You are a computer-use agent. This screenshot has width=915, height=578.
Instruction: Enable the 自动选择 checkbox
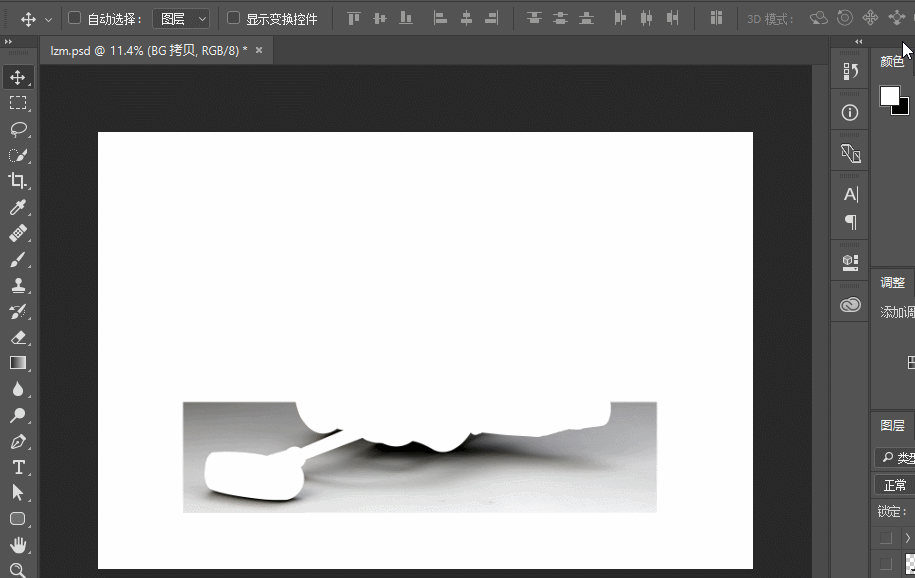(x=74, y=18)
